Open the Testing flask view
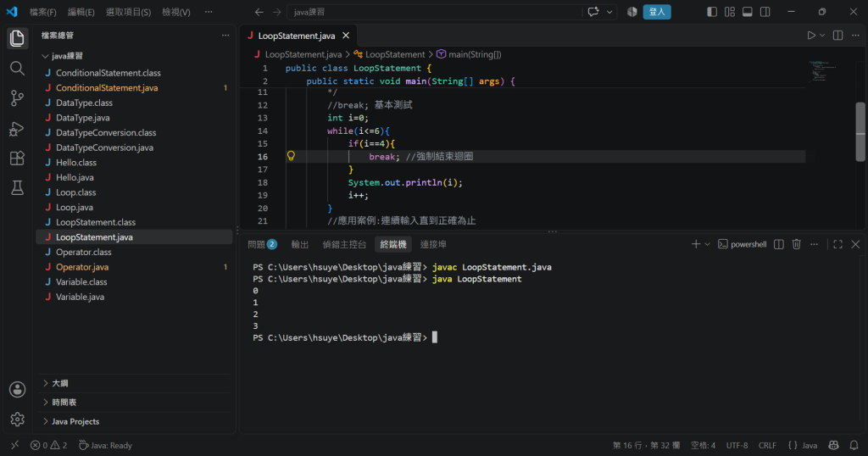868x456 pixels. tap(17, 188)
